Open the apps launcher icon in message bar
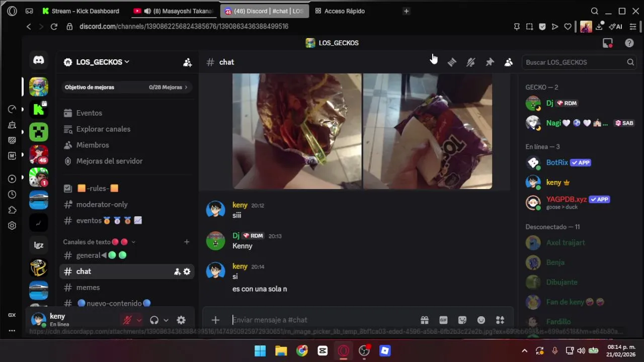This screenshot has height=362, width=644. click(500, 320)
